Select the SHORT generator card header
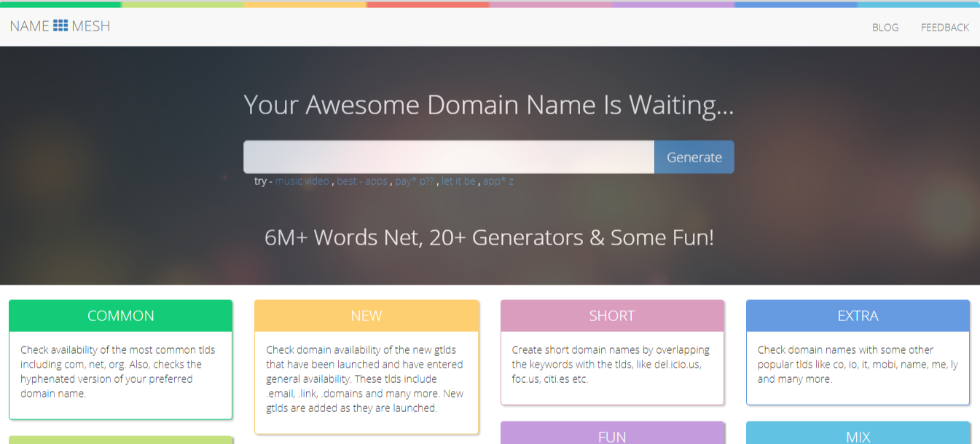The image size is (980, 444). (612, 316)
